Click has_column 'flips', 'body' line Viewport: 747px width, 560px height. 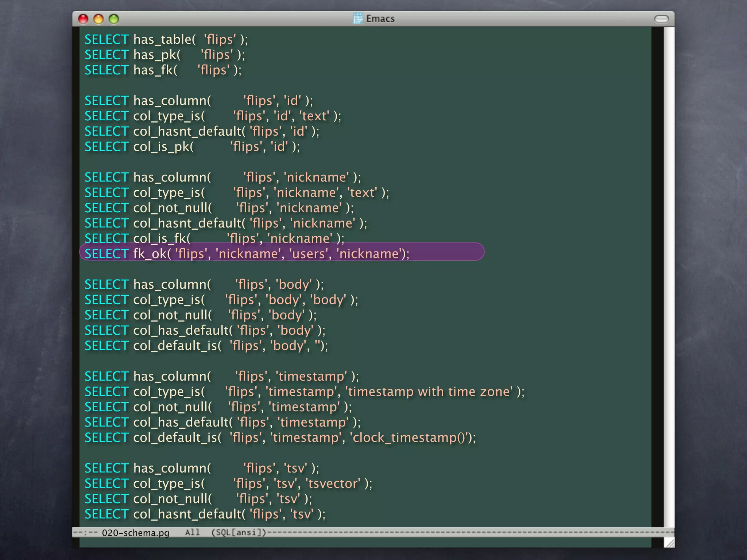tap(204, 284)
